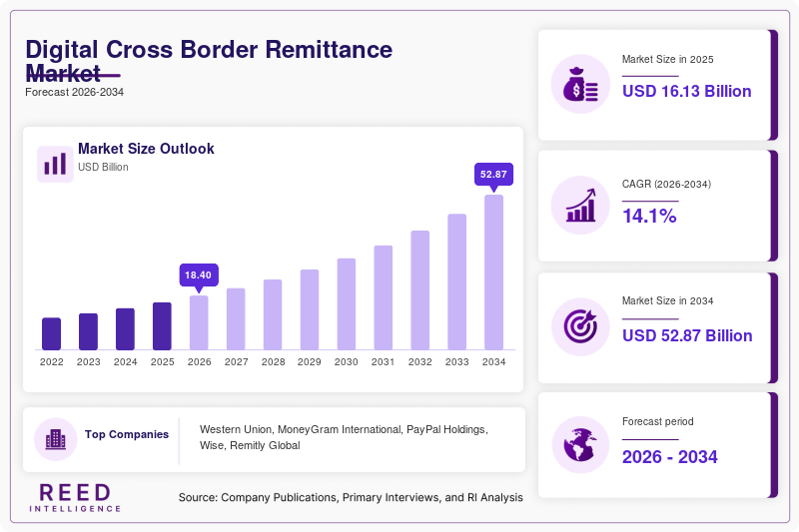
Task: Click the Top Companies label
Action: [127, 434]
